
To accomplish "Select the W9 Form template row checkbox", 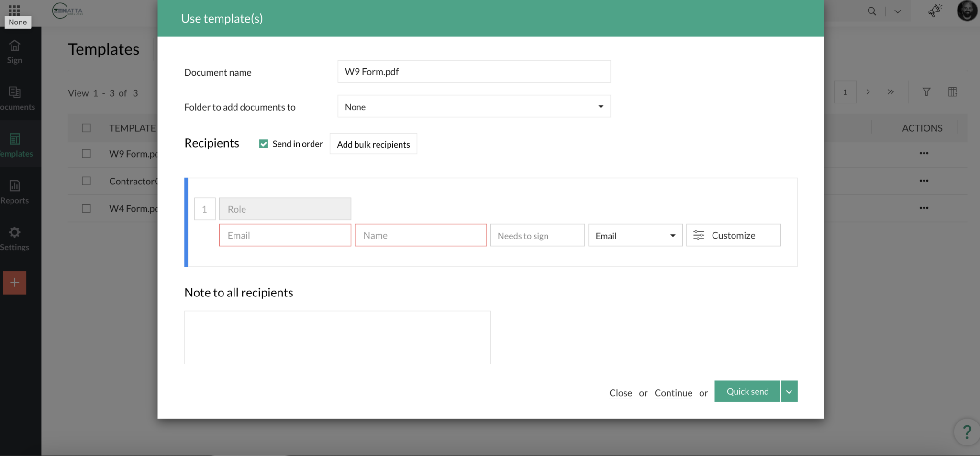I will [x=86, y=153].
